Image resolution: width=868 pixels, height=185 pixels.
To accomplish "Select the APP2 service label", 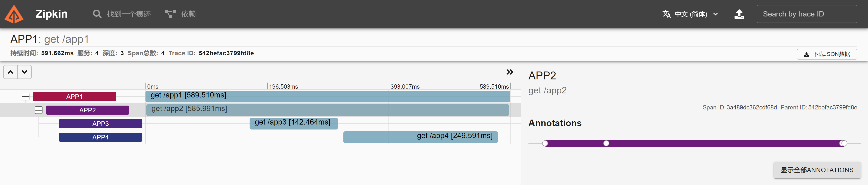I will pos(88,110).
